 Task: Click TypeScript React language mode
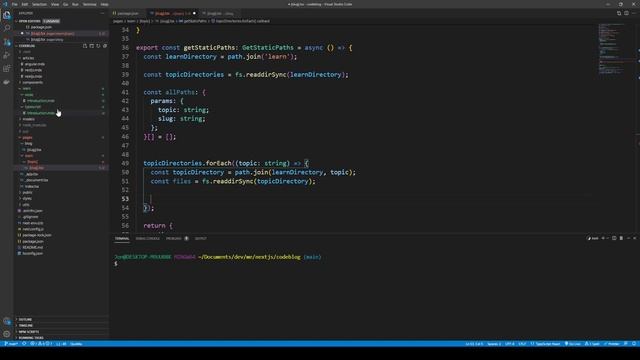pyautogui.click(x=546, y=344)
